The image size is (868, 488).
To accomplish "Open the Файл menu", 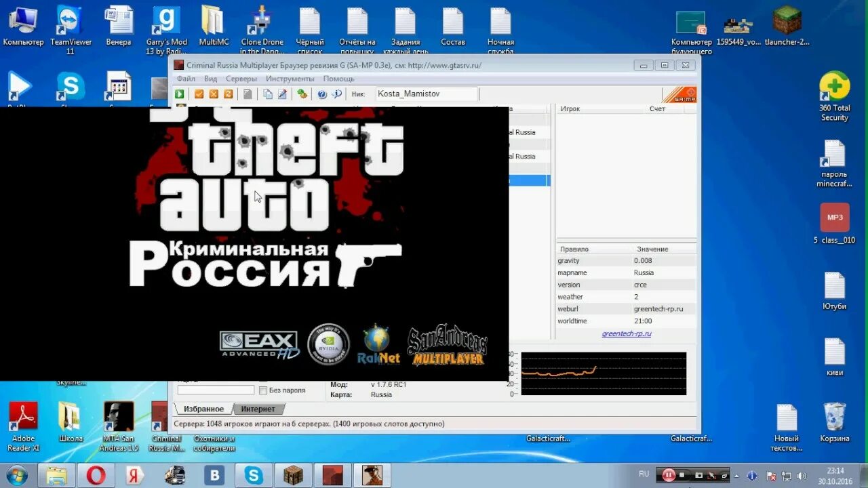I will [x=186, y=79].
